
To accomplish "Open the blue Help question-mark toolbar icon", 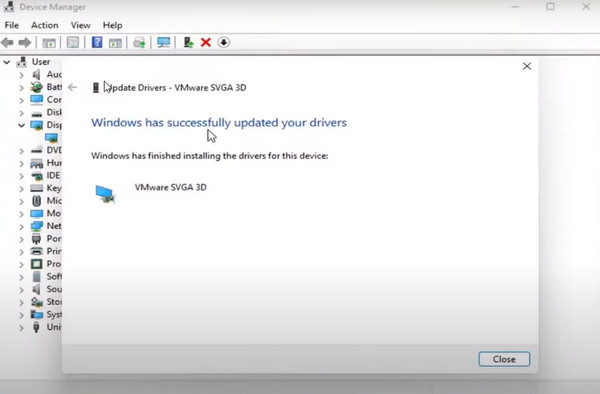I will (x=97, y=42).
